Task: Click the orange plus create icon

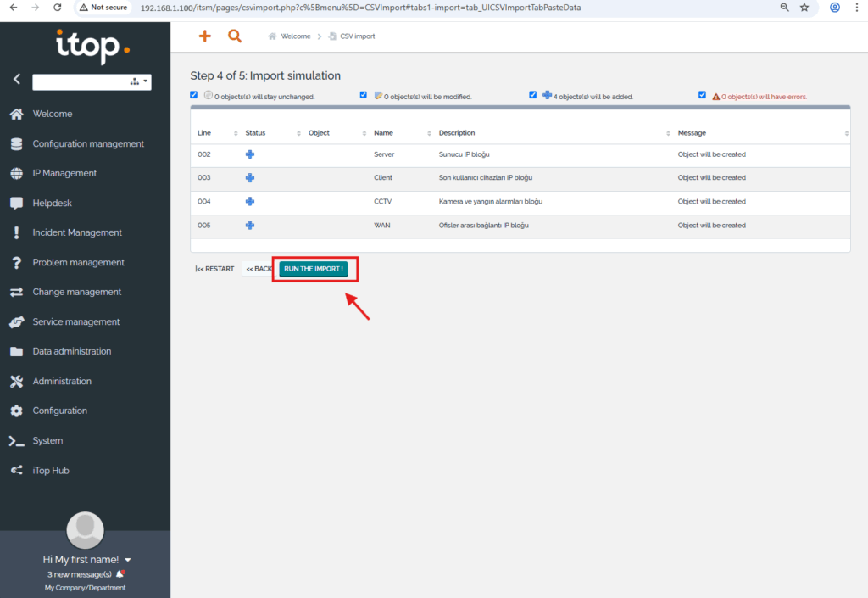Action: pos(204,36)
